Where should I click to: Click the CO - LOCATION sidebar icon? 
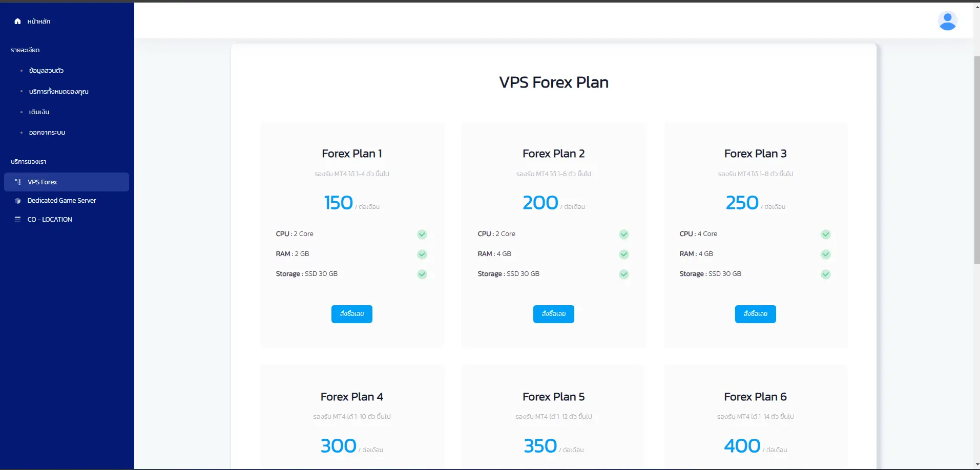[x=18, y=219]
